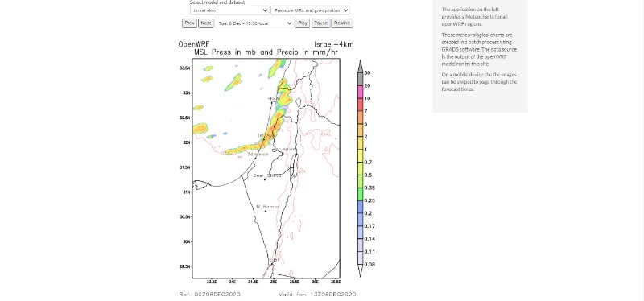The height and width of the screenshot is (301, 644).
Task: Pause the chart animation
Action: [x=320, y=23]
